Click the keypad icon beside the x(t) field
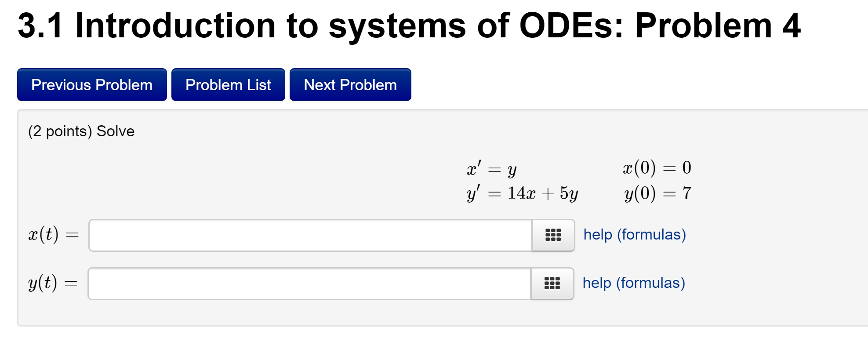This screenshot has height=345, width=868. (x=552, y=235)
